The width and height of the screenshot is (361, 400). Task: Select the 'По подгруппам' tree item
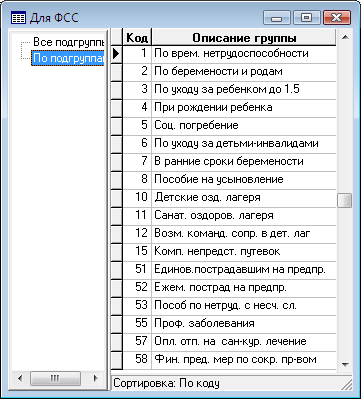coord(68,58)
